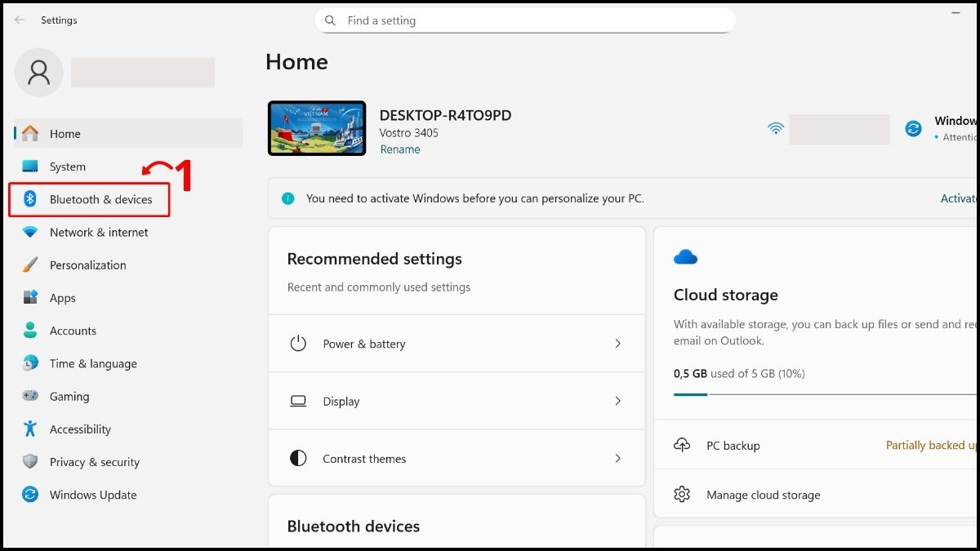Image resolution: width=980 pixels, height=551 pixels.
Task: Click the Contrast themes half-circle icon
Action: (x=298, y=459)
